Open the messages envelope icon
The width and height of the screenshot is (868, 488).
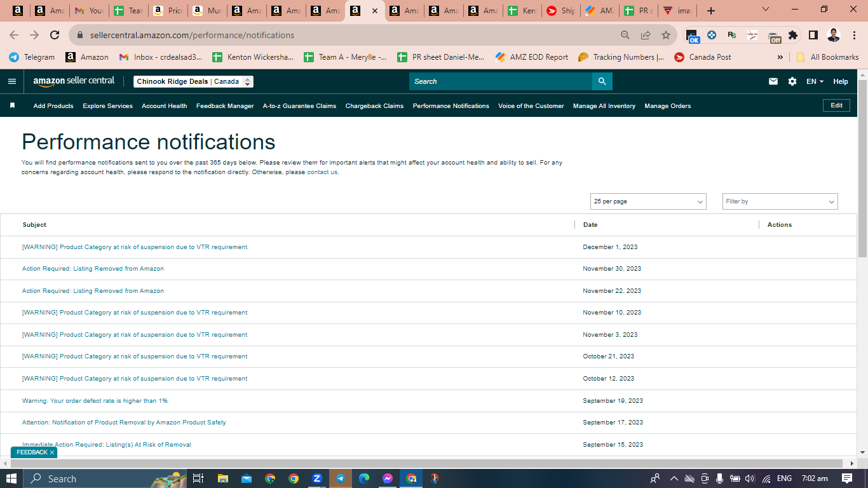773,81
